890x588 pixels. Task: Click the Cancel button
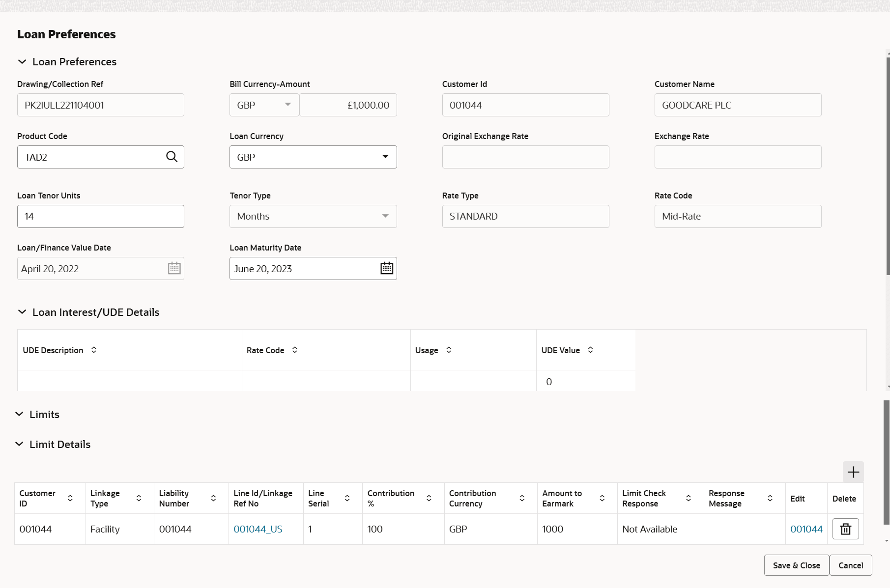(x=851, y=565)
